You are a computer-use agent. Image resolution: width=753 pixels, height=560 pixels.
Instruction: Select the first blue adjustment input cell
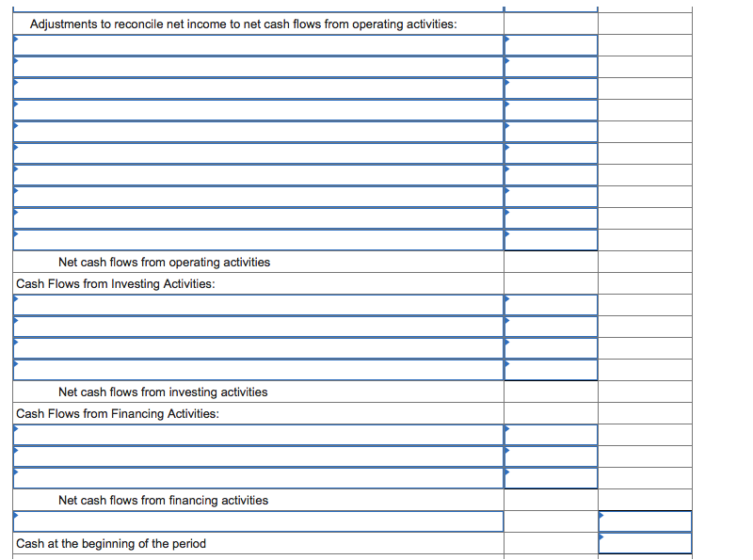(254, 43)
